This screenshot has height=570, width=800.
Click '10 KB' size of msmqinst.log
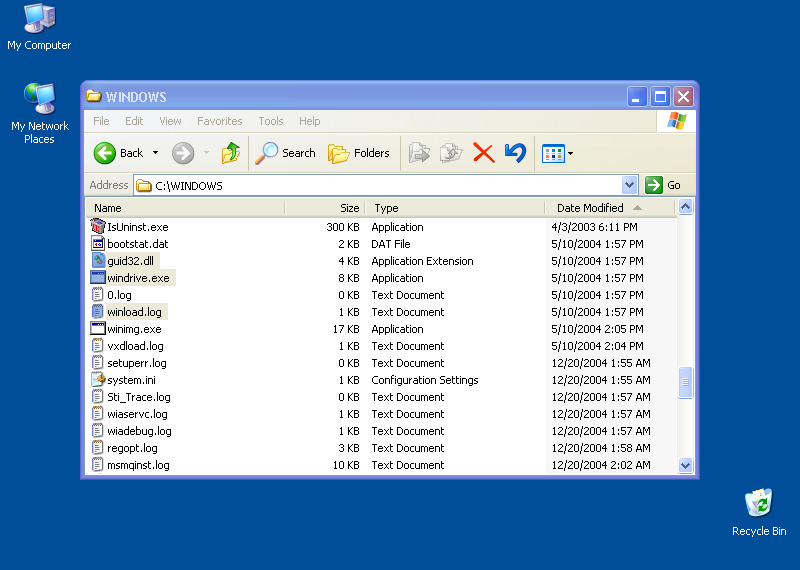coord(346,465)
